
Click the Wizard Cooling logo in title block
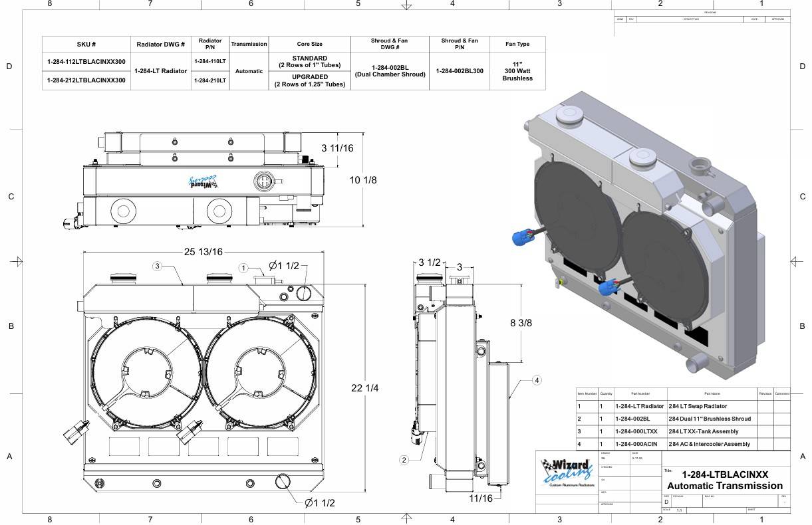pos(567,474)
